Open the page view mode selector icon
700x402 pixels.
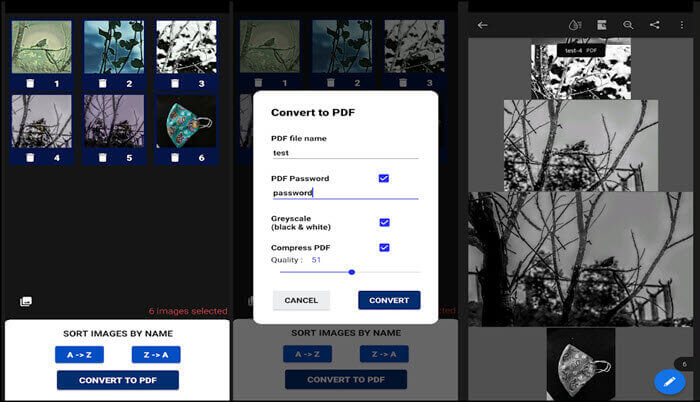tap(602, 25)
